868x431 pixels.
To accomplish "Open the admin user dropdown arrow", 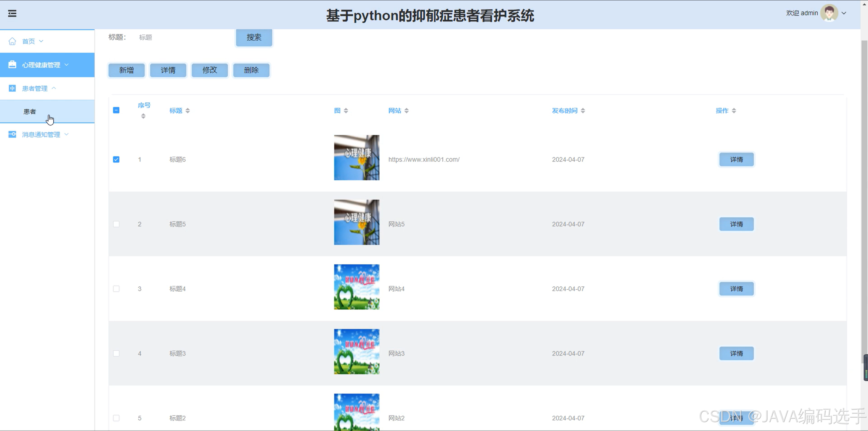I will pyautogui.click(x=844, y=13).
